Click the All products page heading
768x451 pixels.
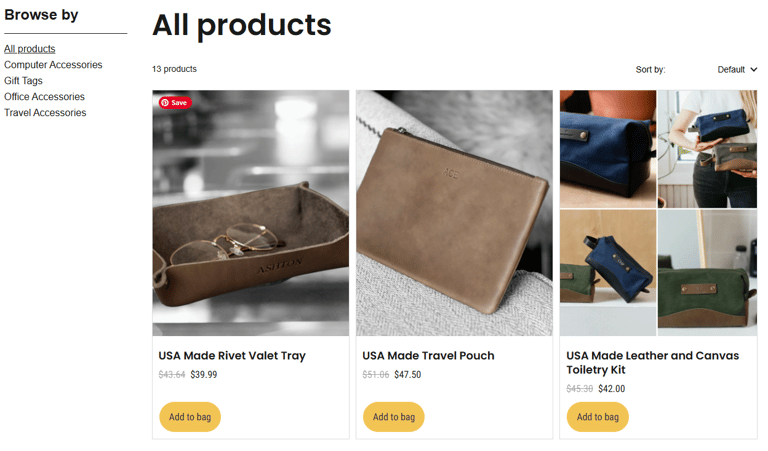pos(242,25)
